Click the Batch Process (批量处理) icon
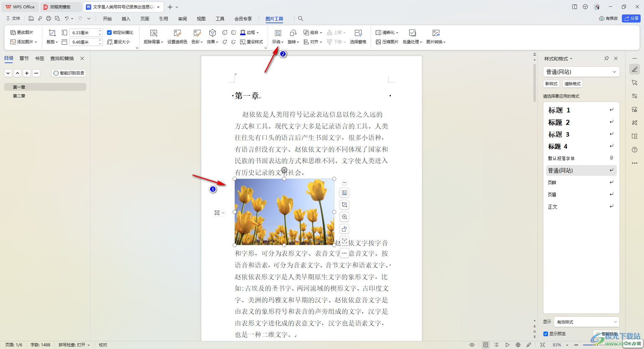Image resolution: width=644 pixels, height=349 pixels. [x=413, y=33]
